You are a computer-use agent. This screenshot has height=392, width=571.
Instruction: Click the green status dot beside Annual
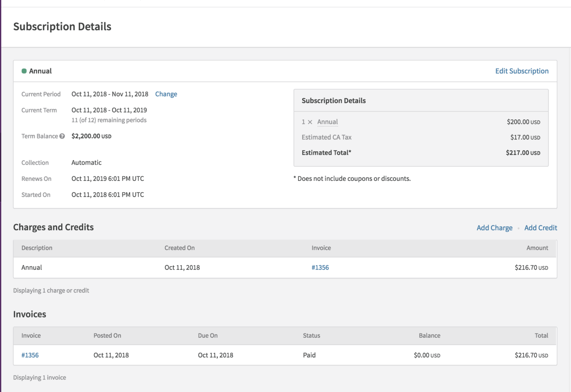pos(24,70)
